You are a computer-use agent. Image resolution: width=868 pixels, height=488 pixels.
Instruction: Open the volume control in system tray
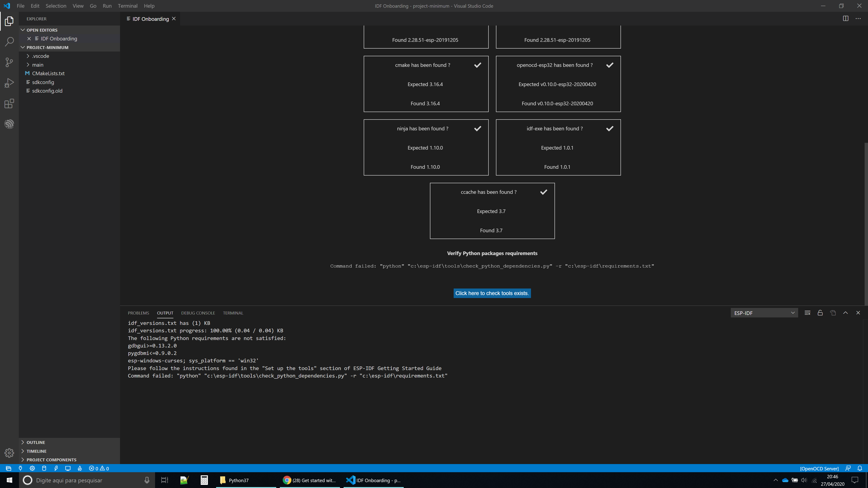[x=804, y=480]
